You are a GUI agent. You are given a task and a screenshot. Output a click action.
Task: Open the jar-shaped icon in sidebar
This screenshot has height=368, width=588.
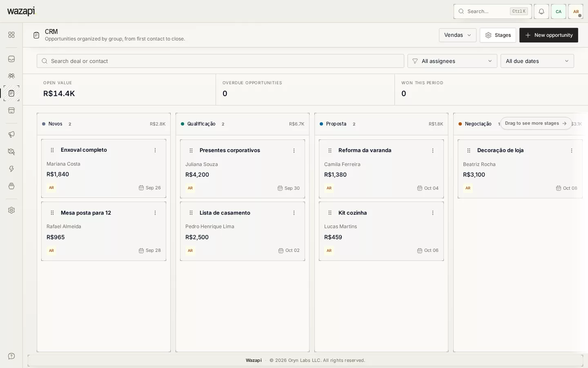point(11,186)
